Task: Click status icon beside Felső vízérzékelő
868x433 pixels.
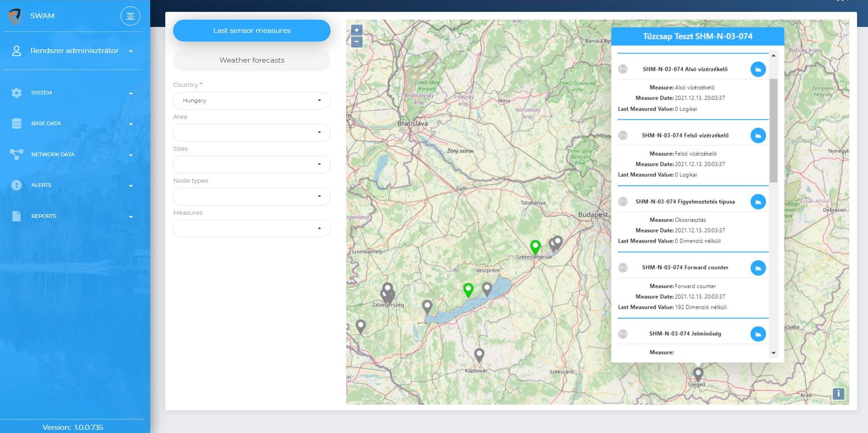Action: [x=623, y=135]
